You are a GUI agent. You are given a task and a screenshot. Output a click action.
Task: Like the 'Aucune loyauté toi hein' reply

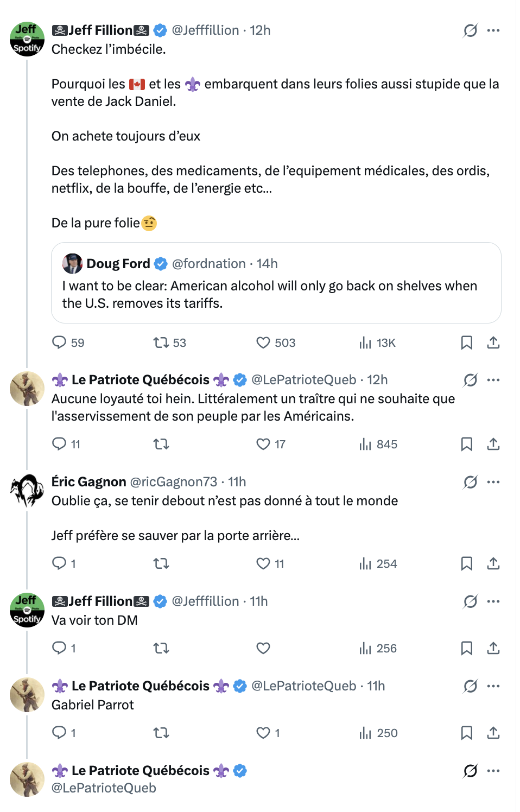[263, 444]
